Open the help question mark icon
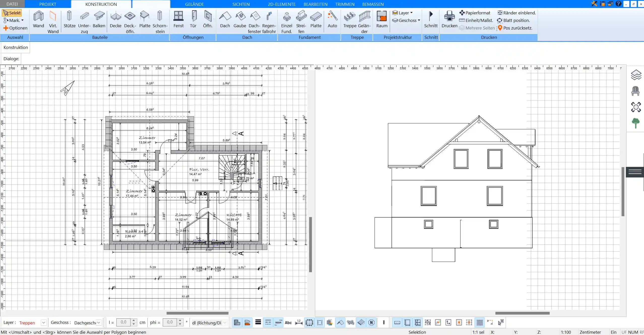644x335 pixels. click(618, 4)
